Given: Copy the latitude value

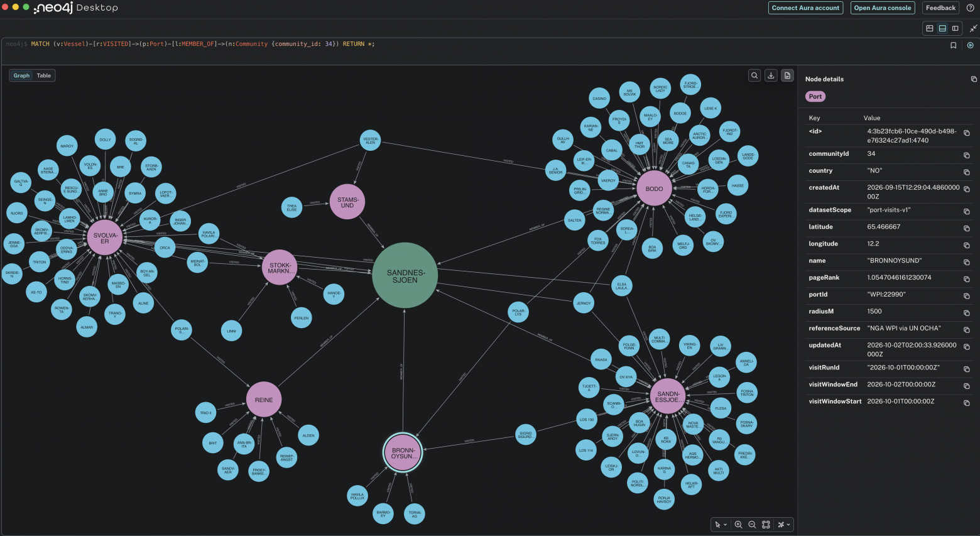Looking at the screenshot, I should click(967, 229).
